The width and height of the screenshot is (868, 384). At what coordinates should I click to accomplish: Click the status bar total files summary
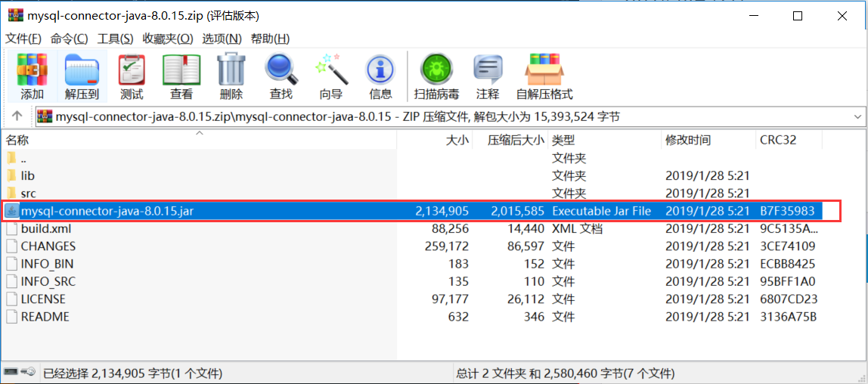click(566, 372)
